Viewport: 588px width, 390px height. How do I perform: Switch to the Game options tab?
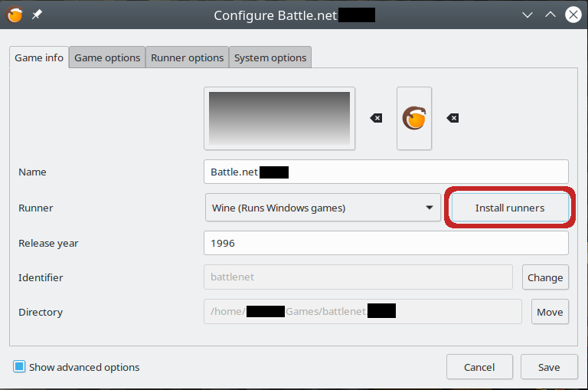click(107, 57)
